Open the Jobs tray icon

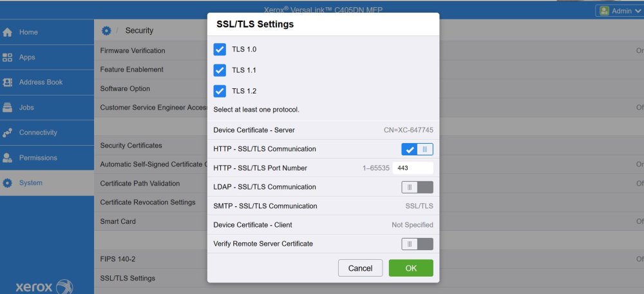[x=8, y=108]
